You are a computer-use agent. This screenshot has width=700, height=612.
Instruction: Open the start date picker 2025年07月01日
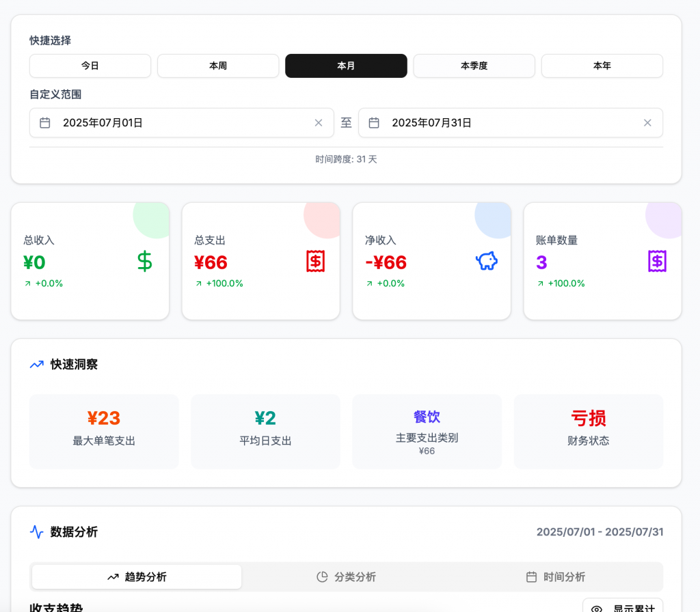[x=178, y=123]
